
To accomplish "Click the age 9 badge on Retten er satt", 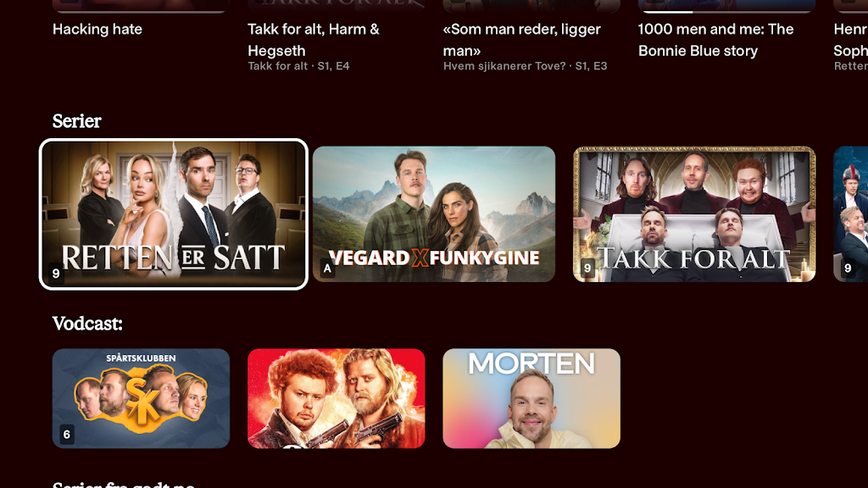I will tap(56, 274).
